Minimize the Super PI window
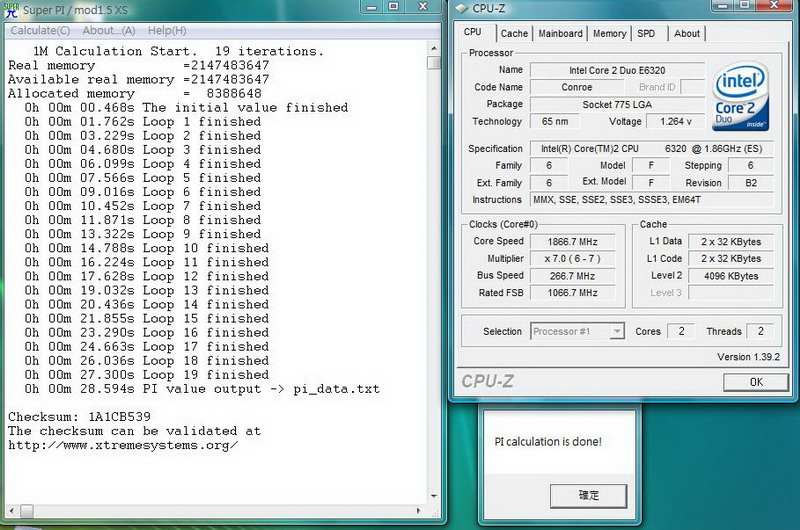Viewport: 800px width, 530px height. pos(371,6)
